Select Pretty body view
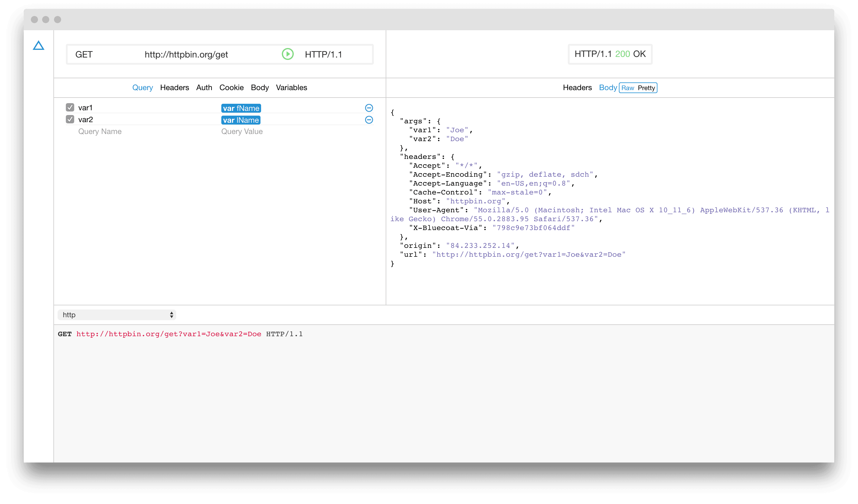The image size is (858, 504). point(646,88)
